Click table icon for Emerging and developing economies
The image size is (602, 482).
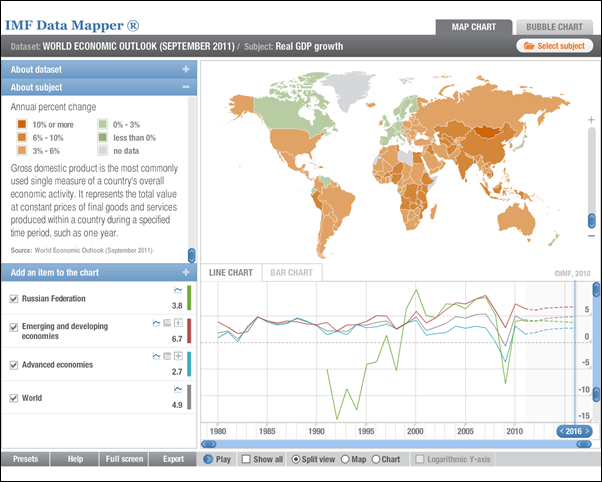[167, 324]
